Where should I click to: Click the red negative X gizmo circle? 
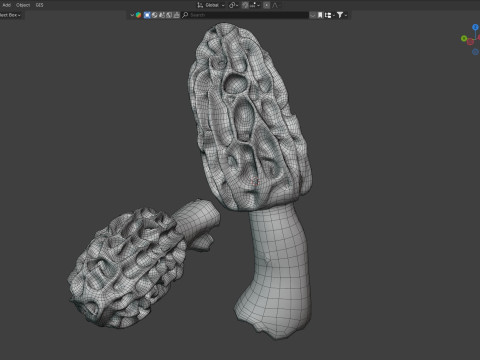(x=470, y=42)
